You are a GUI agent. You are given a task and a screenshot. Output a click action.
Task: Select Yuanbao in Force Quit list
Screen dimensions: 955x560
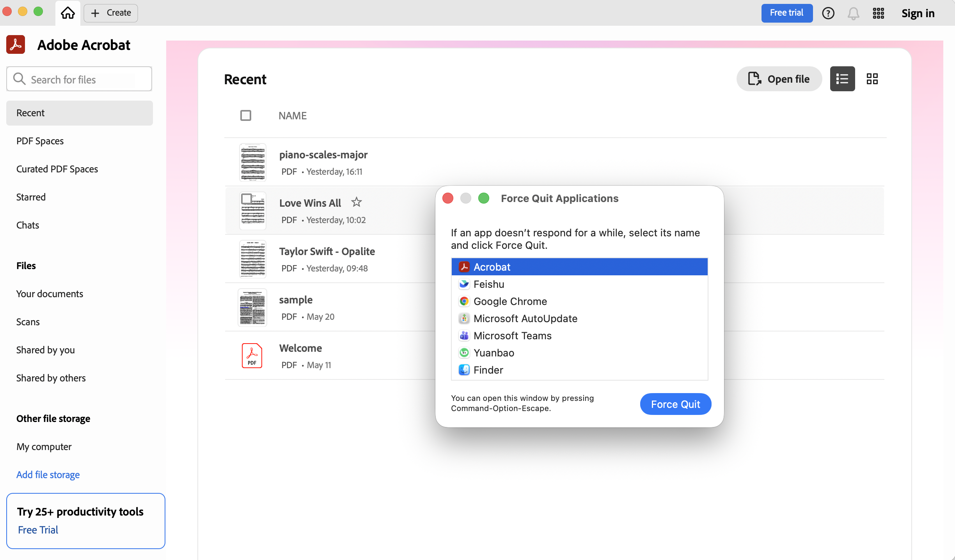[x=579, y=353]
